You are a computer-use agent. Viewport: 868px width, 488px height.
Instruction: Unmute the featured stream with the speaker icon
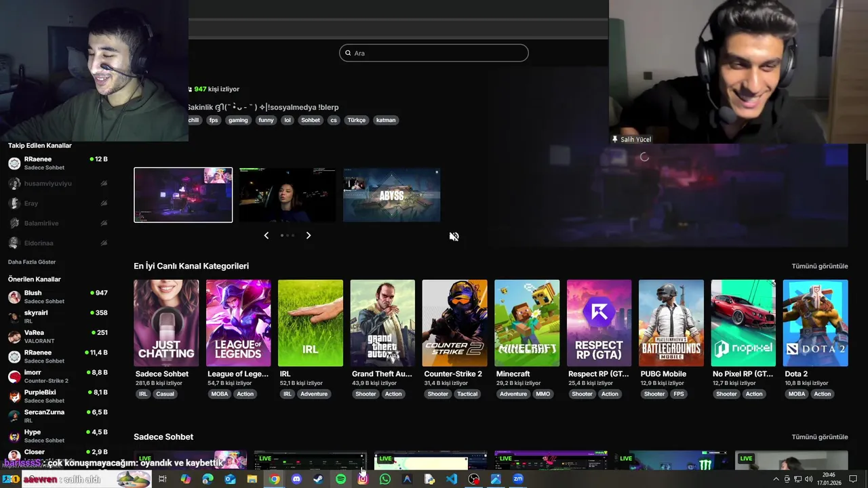pyautogui.click(x=454, y=237)
